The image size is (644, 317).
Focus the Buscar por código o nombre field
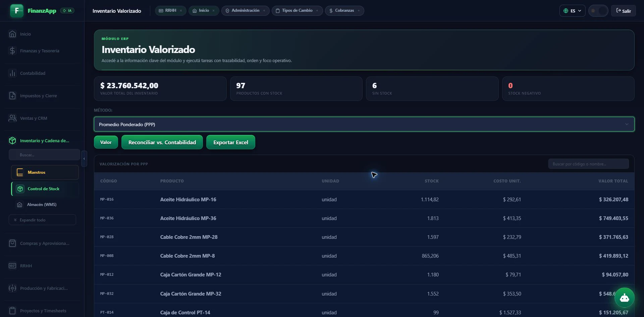588,164
